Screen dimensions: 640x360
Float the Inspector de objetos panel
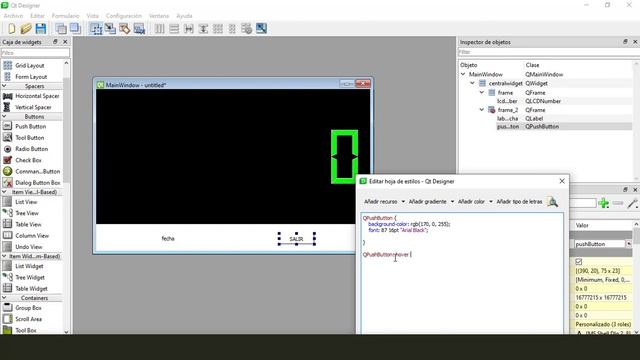(x=625, y=42)
